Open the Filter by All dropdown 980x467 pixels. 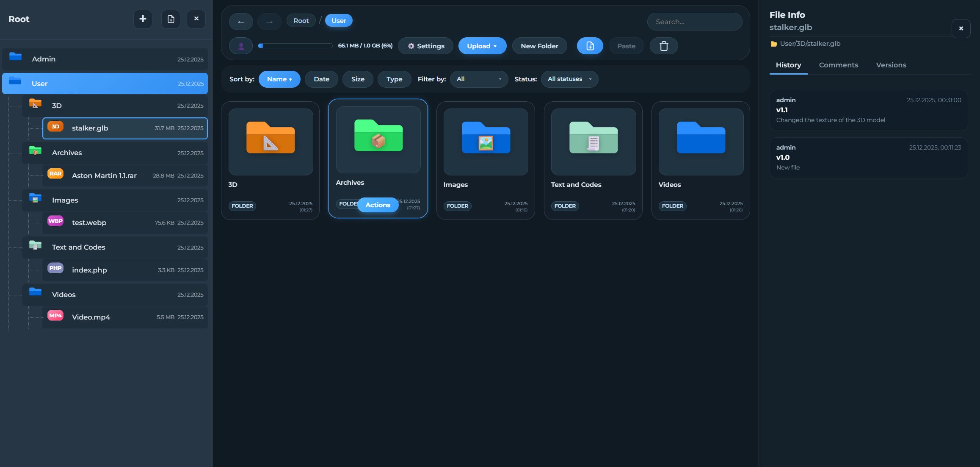[479, 79]
